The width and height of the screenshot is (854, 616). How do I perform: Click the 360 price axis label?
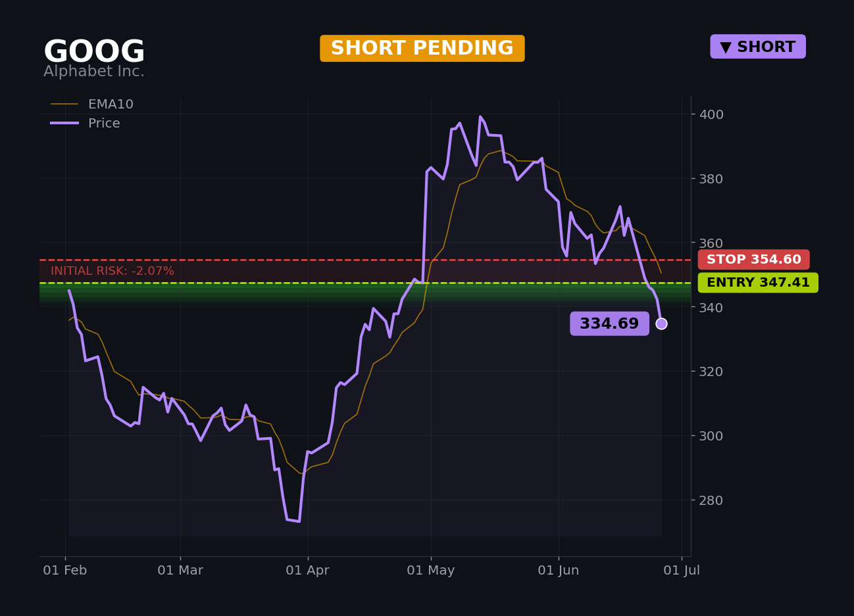pos(711,243)
